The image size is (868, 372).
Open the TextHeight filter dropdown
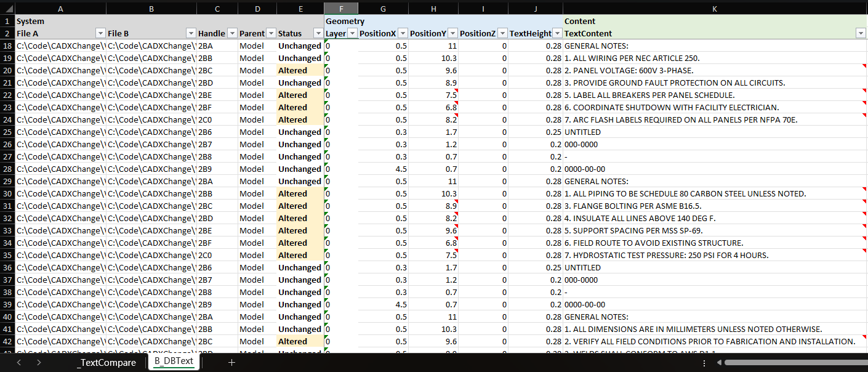[557, 33]
